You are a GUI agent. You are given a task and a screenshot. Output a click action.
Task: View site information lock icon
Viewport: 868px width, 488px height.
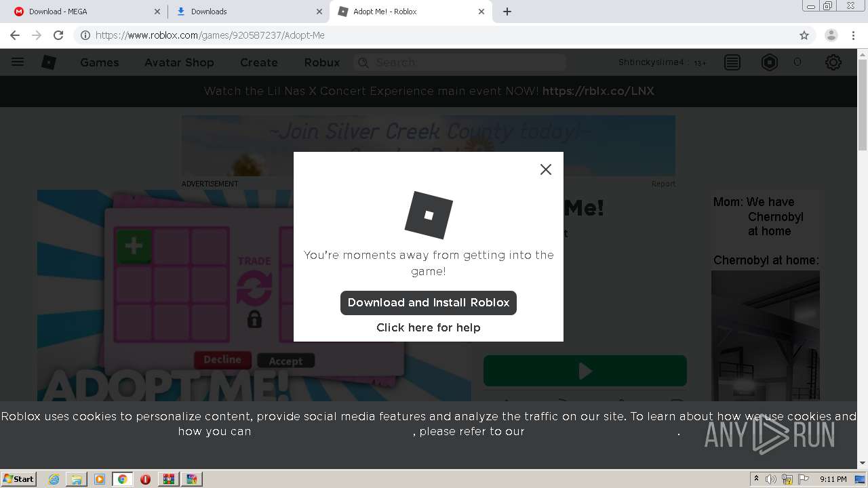coord(85,35)
